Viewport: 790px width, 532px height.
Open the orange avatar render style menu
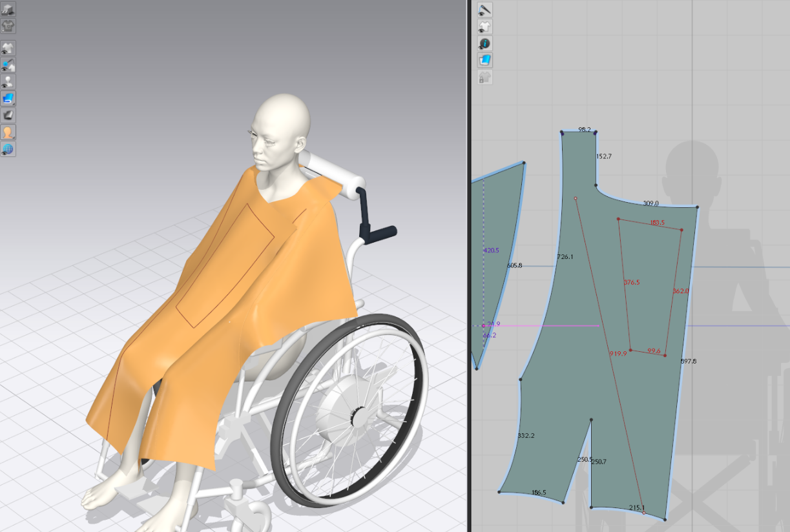pyautogui.click(x=8, y=132)
